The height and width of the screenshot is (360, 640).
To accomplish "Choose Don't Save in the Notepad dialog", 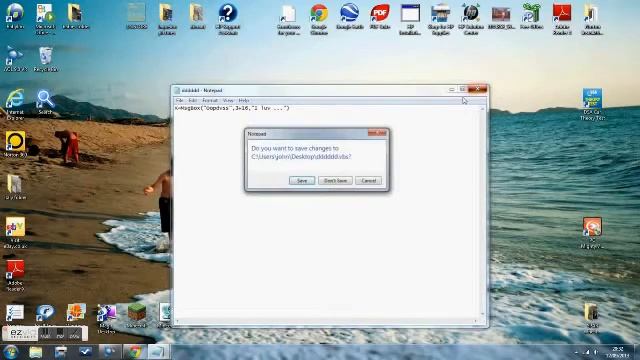I will [335, 180].
